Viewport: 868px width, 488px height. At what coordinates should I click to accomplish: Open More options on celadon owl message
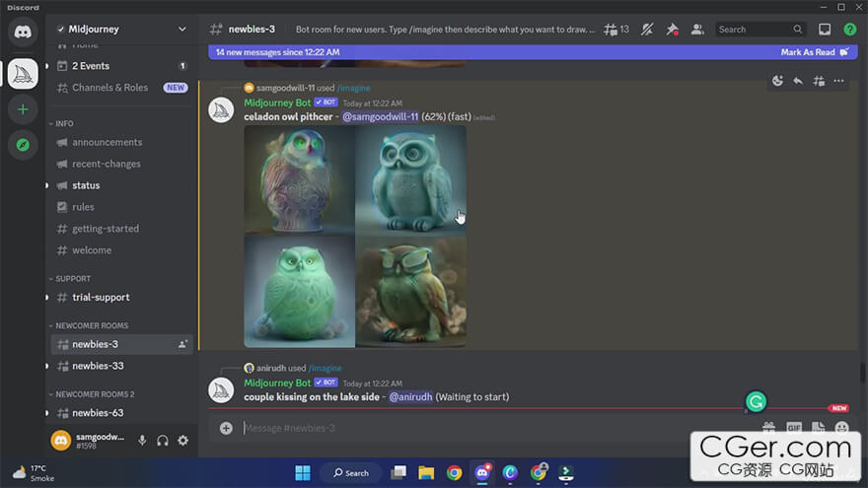coord(839,81)
